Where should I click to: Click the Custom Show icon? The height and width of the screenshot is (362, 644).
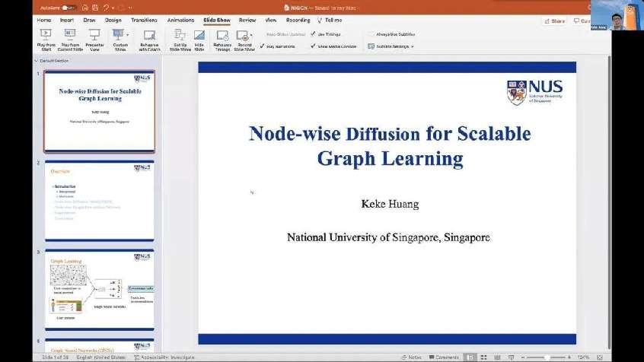tap(119, 34)
